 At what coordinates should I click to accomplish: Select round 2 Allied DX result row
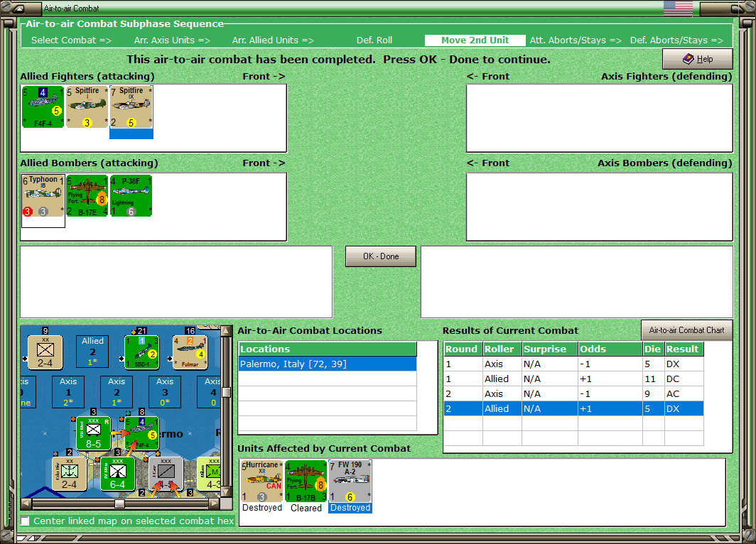coord(573,408)
